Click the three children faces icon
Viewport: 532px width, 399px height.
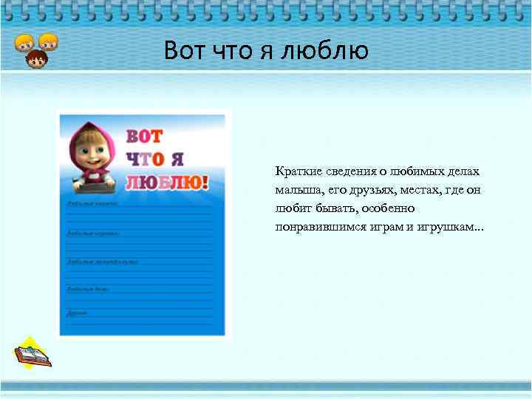tap(36, 50)
